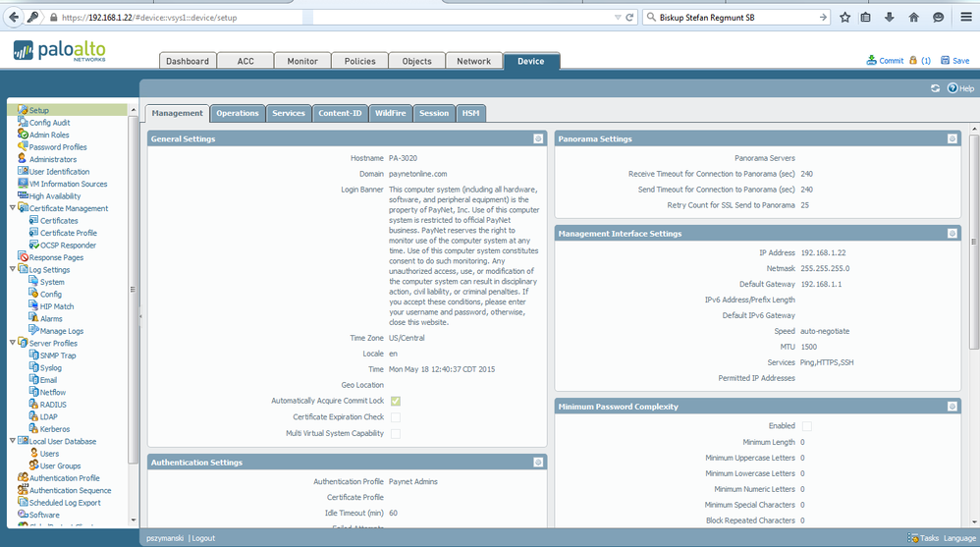The height and width of the screenshot is (547, 980).
Task: Toggle Automatically Acquire Commit Lock checkbox
Action: 396,401
